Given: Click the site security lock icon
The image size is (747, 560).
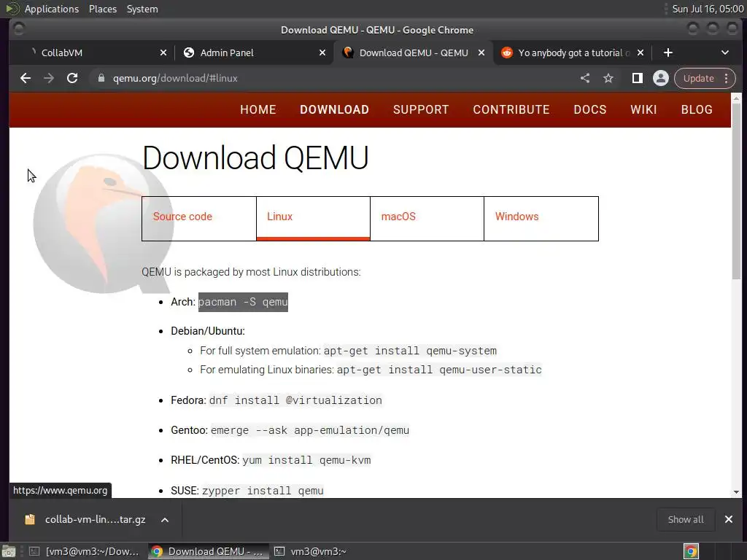Looking at the screenshot, I should coord(101,78).
